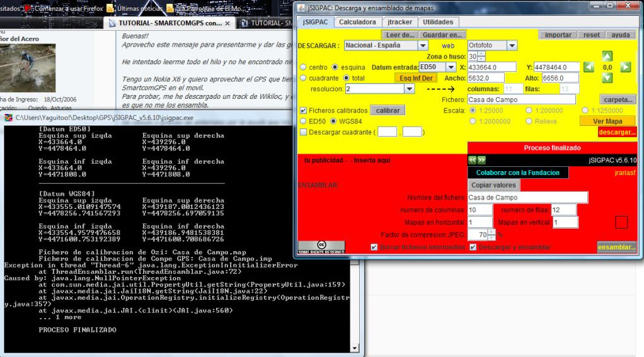Image resolution: width=644 pixels, height=357 pixels.
Task: Select the esquina radio option
Action: pos(335,67)
